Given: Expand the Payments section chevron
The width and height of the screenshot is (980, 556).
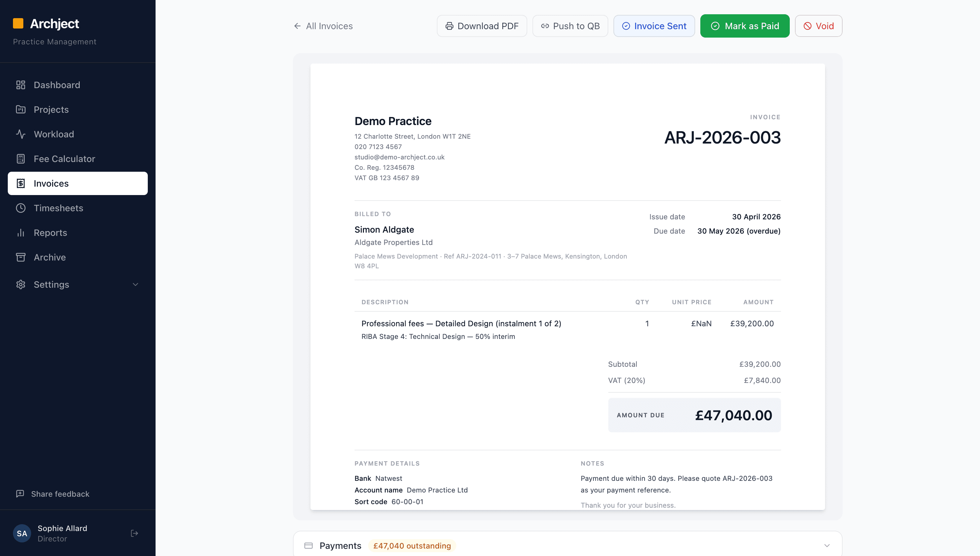Looking at the screenshot, I should click(827, 546).
